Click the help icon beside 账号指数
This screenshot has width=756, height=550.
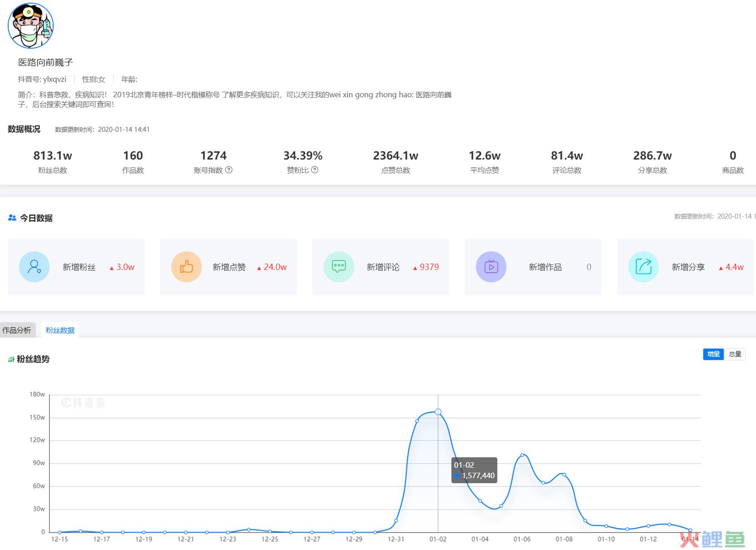(229, 170)
